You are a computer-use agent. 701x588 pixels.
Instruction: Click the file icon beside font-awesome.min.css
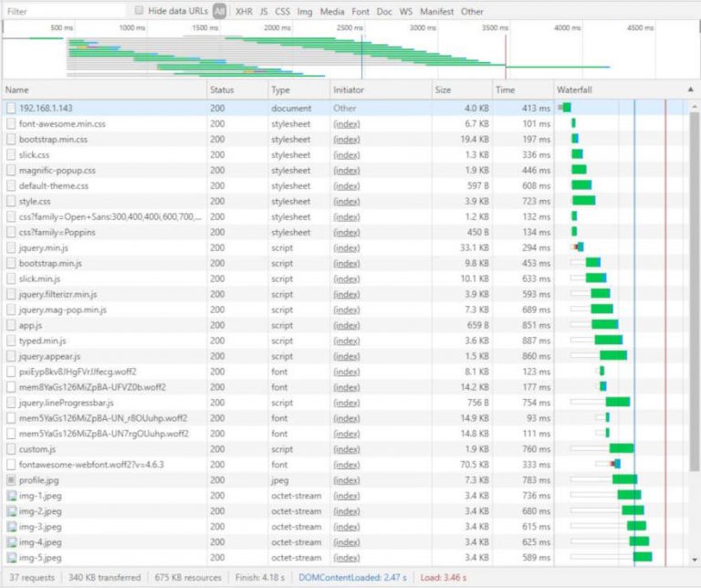coord(11,123)
